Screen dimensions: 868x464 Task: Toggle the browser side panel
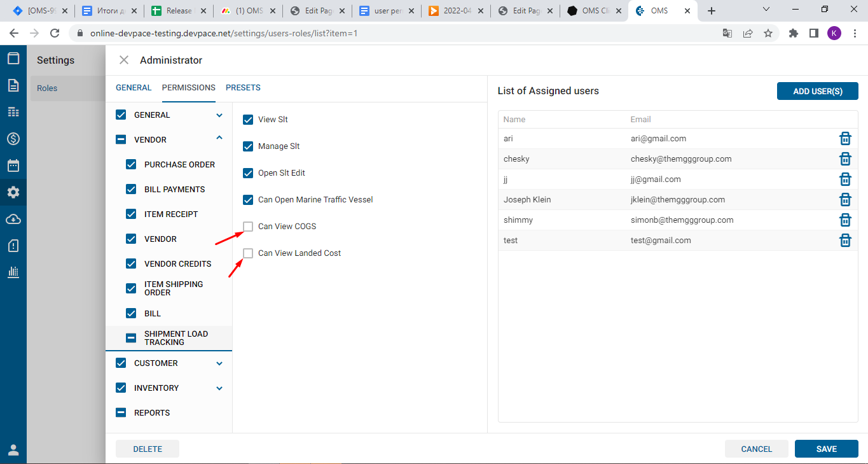pyautogui.click(x=813, y=33)
